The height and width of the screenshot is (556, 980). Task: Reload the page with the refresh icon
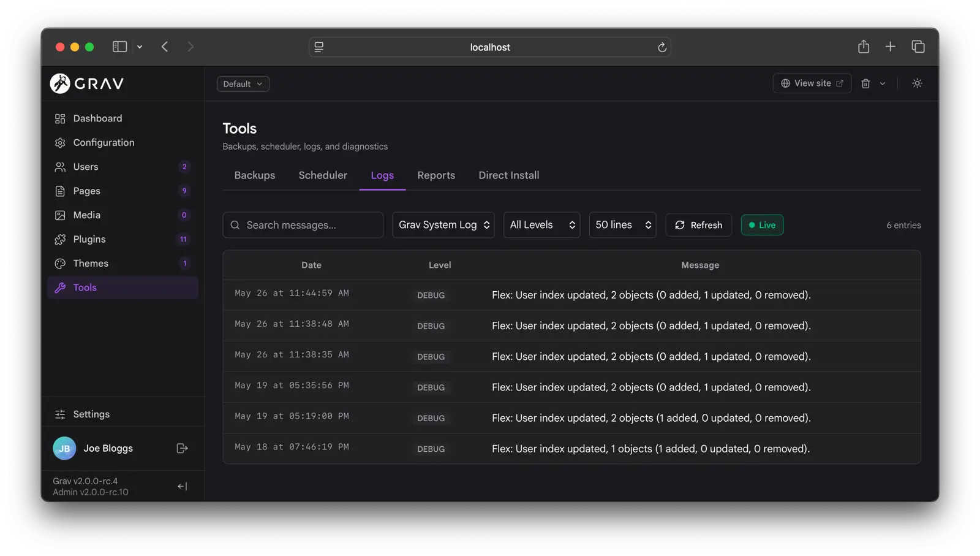pos(662,47)
